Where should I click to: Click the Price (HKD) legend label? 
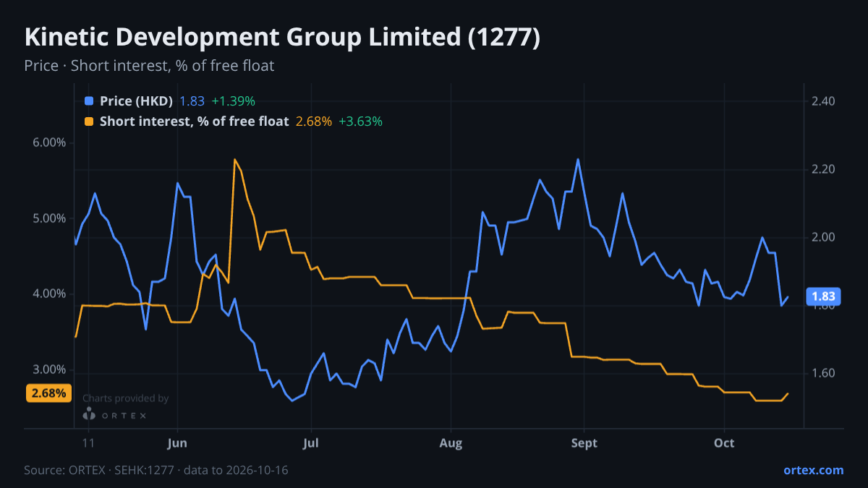coord(136,101)
